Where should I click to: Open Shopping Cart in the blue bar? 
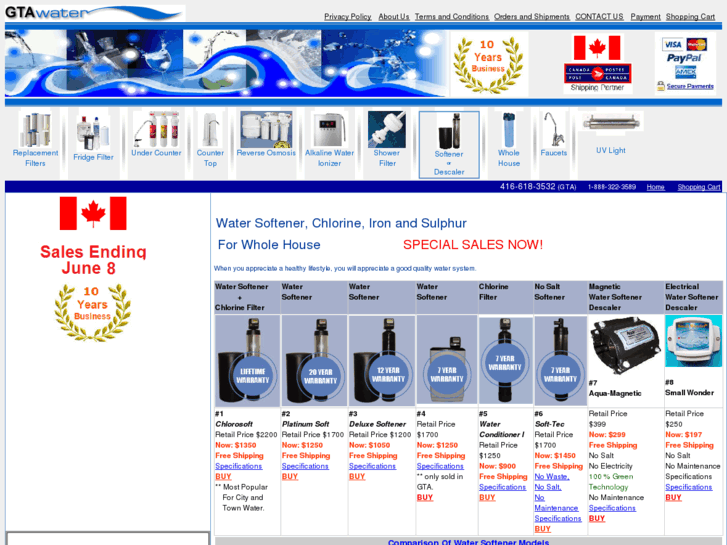point(699,187)
